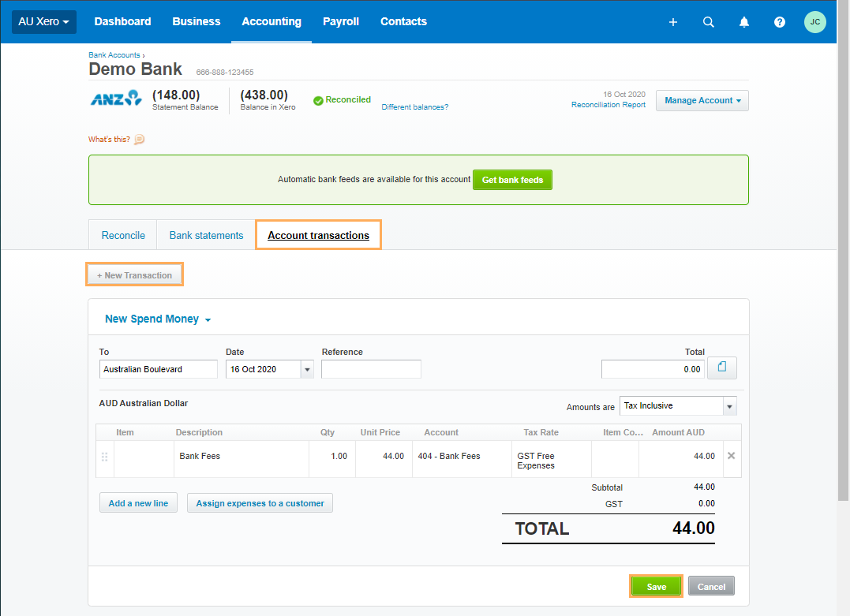The image size is (850, 616).
Task: Switch to the Account transactions tab
Action: click(318, 235)
